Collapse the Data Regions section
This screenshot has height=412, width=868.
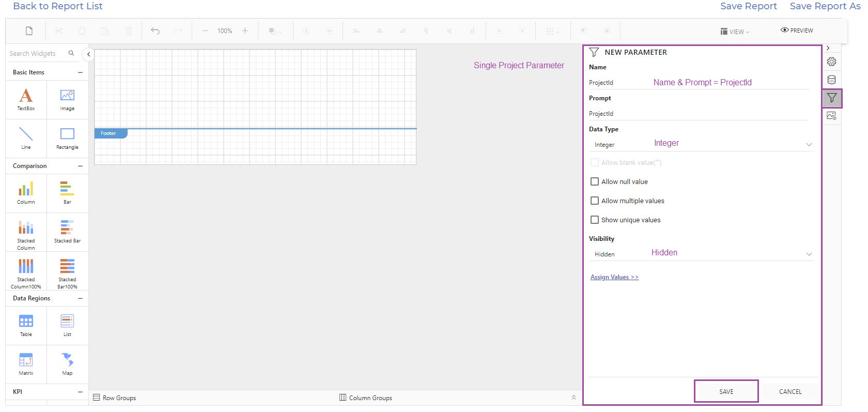click(80, 298)
